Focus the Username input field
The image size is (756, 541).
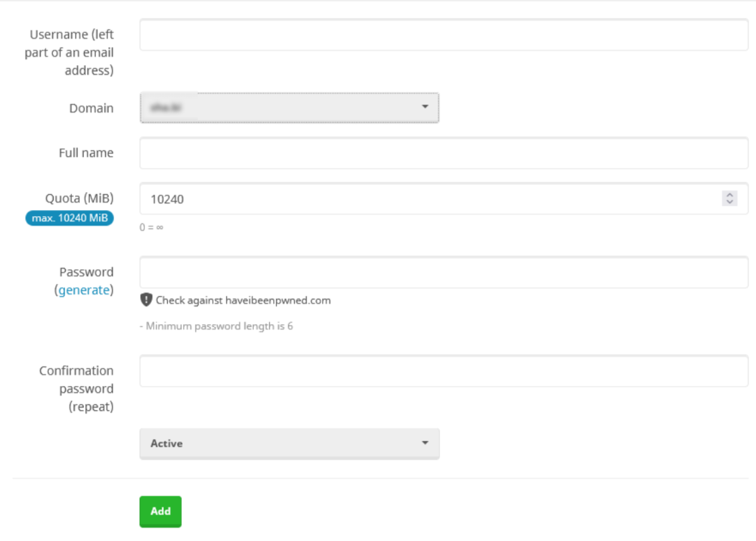pyautogui.click(x=443, y=35)
